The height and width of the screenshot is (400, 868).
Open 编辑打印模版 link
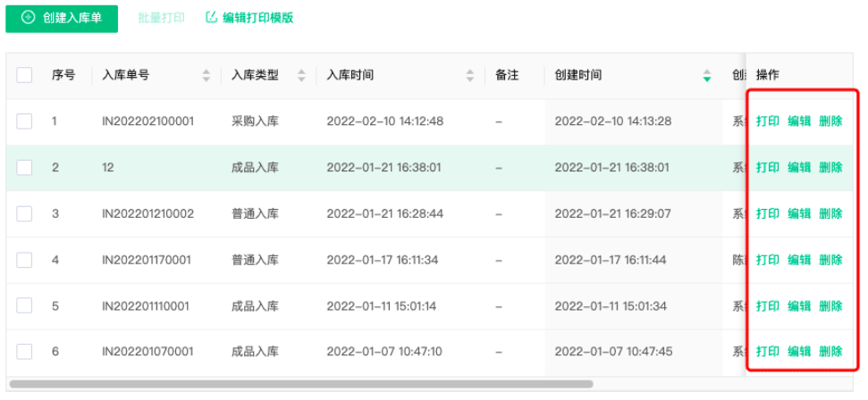click(257, 18)
